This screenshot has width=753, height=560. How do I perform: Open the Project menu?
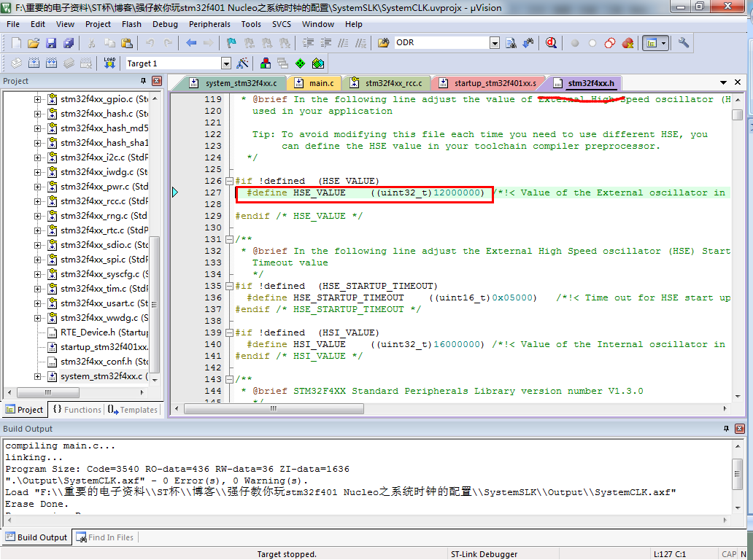click(98, 24)
